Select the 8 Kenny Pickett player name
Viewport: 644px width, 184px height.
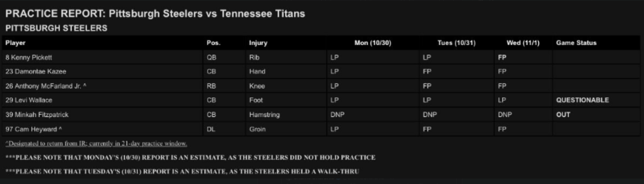pyautogui.click(x=29, y=57)
